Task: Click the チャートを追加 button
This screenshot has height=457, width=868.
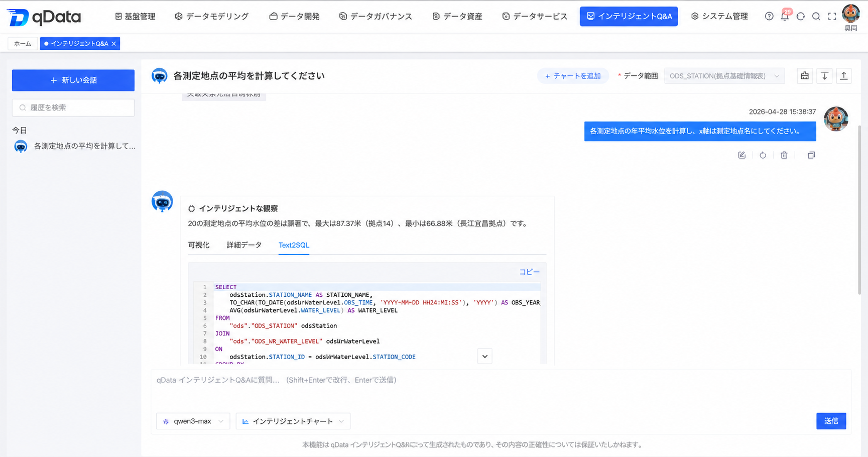Action: click(573, 76)
